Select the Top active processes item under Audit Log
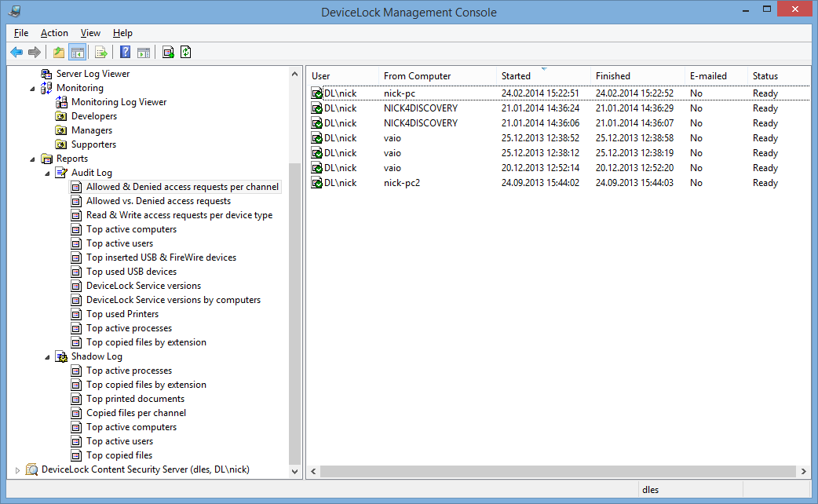Screen dimensions: 818x504 (129, 327)
